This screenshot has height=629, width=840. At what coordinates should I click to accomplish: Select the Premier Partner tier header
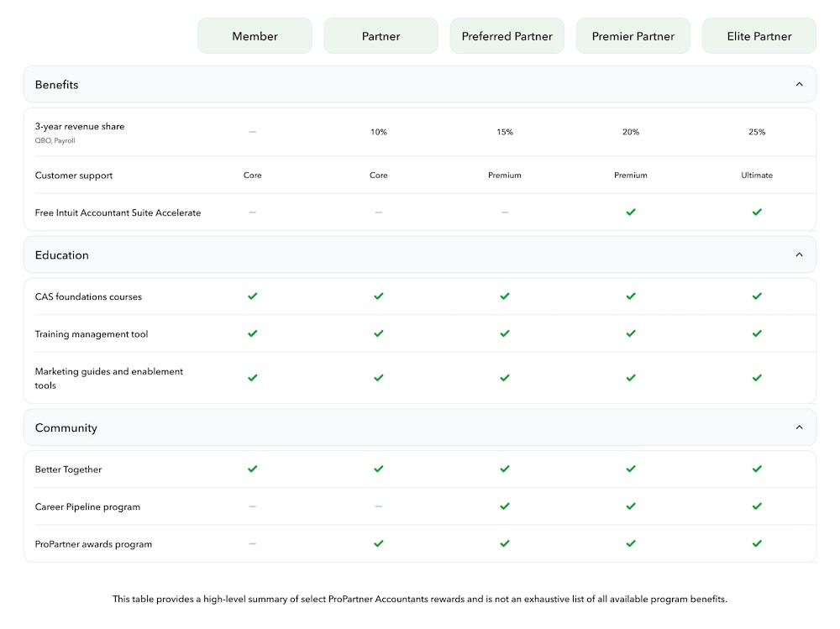[633, 36]
